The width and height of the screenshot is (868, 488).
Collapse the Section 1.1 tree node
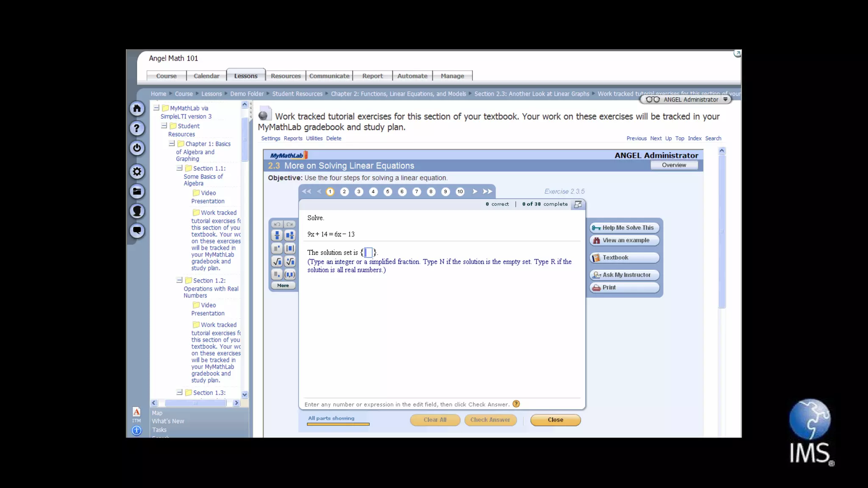[x=180, y=168]
